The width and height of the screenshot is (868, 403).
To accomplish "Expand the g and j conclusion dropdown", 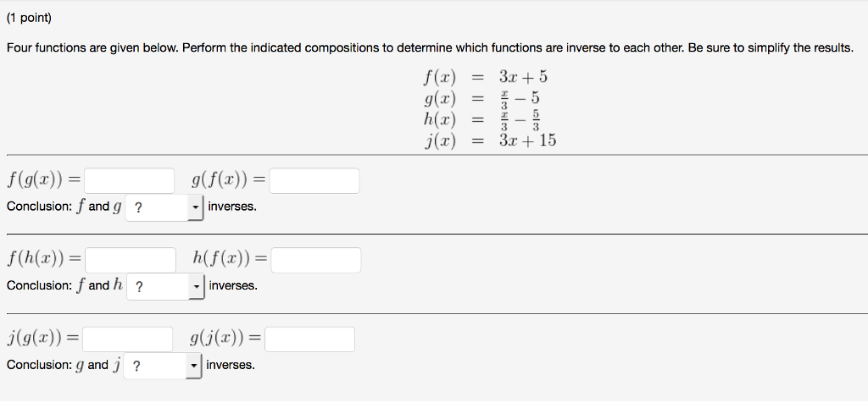I will (163, 366).
